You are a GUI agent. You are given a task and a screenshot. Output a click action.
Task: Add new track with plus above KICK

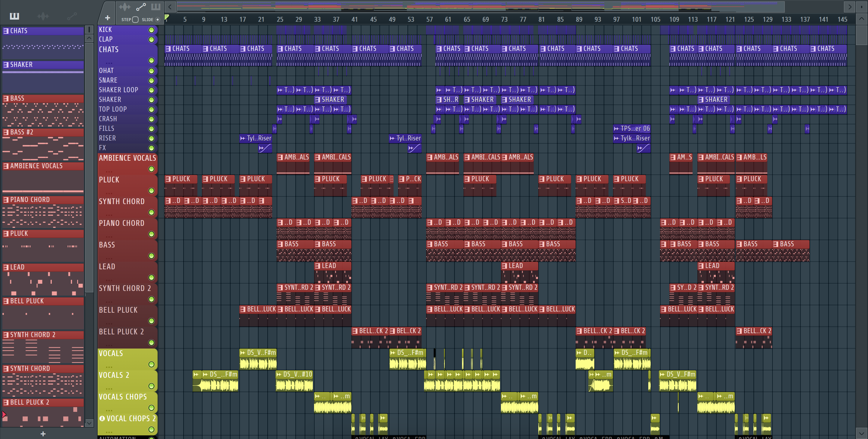(108, 18)
